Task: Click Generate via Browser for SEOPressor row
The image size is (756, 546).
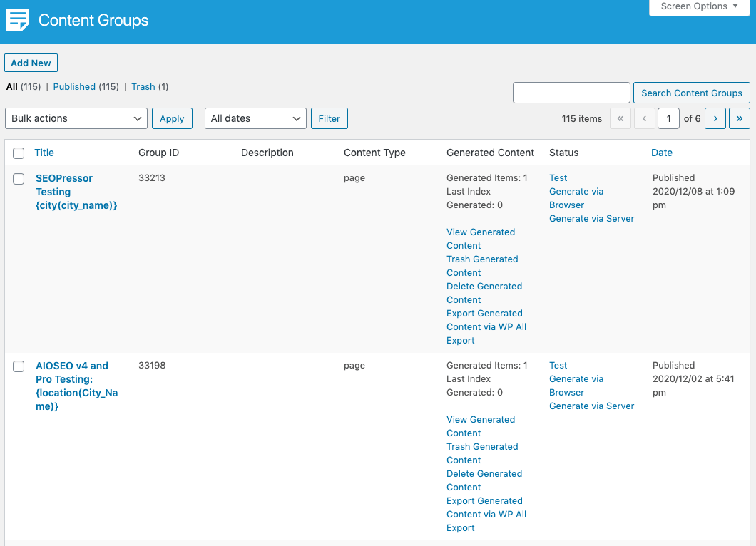Action: pos(576,198)
